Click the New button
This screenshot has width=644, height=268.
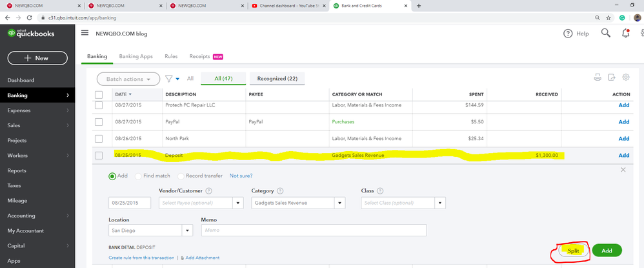point(37,58)
